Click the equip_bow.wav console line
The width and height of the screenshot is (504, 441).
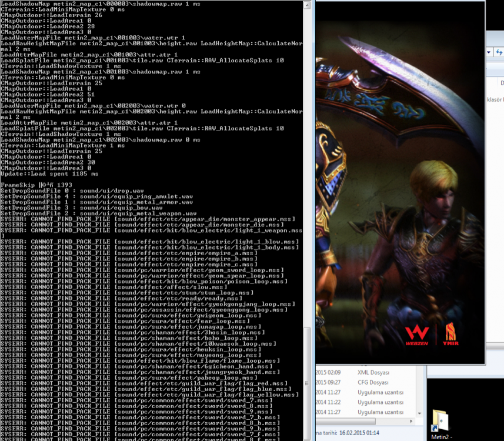(x=82, y=208)
